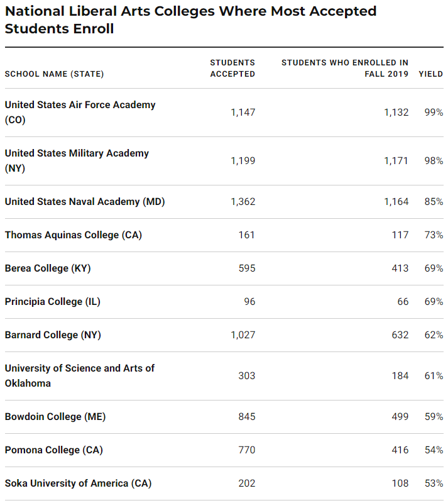
Task: Click Students Who Enrolled in Fall 2019 header
Action: (x=345, y=69)
